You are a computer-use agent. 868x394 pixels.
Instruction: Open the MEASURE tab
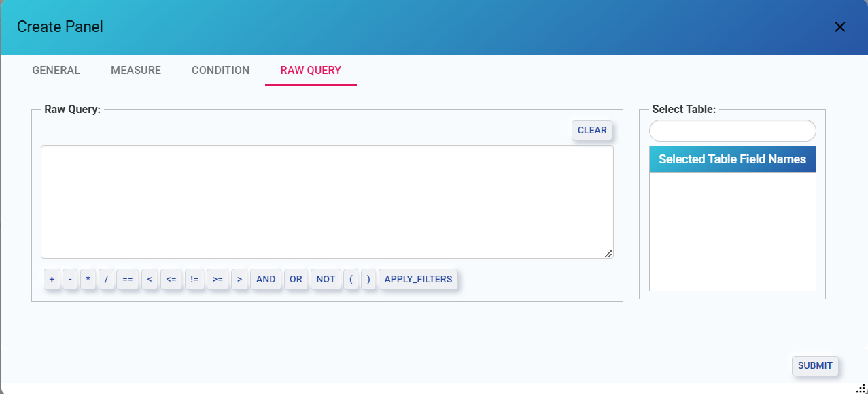(x=136, y=70)
